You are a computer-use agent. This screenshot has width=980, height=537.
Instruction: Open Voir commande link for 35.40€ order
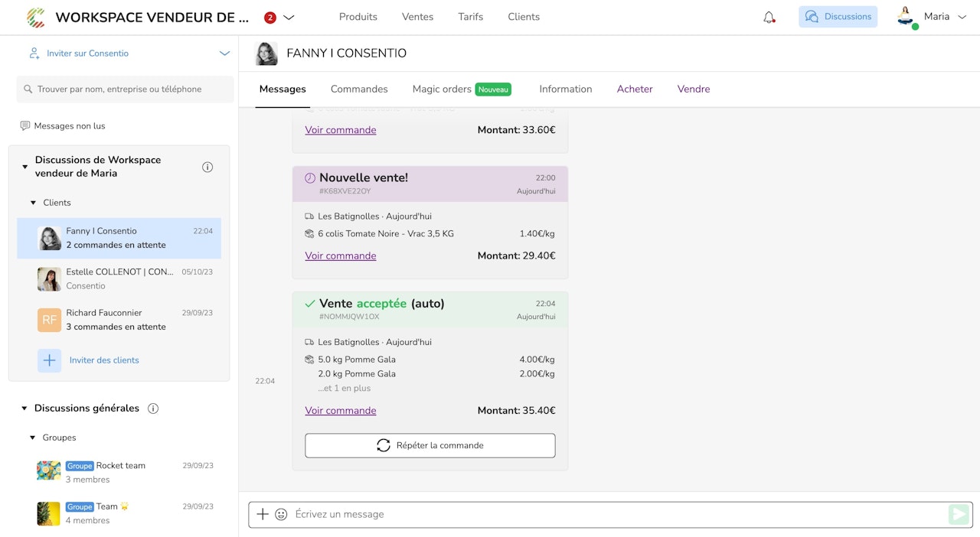341,411
